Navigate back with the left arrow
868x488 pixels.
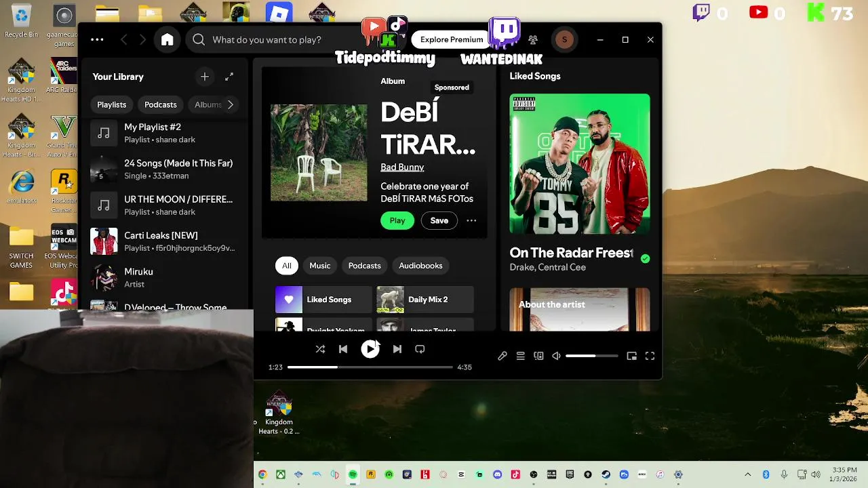[123, 40]
